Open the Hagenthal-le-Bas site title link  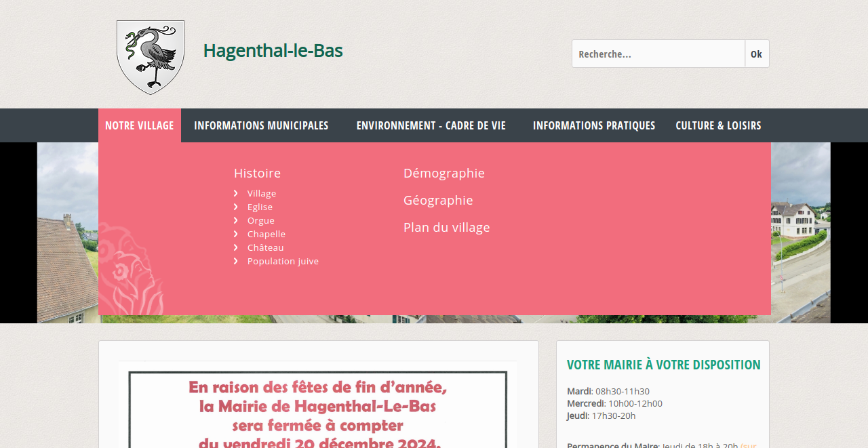273,51
